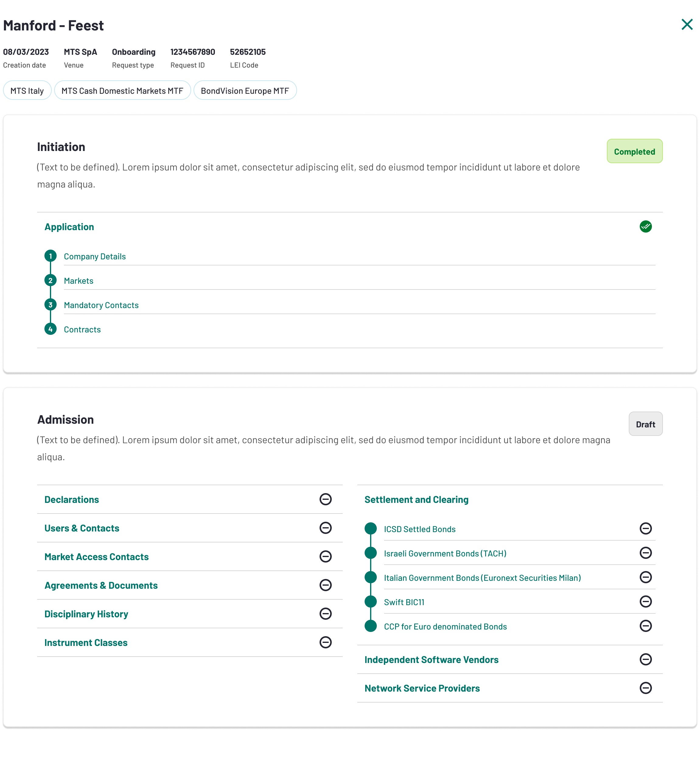The height and width of the screenshot is (761, 700).
Task: Open ICSD Settled Bonds item
Action: tap(420, 529)
